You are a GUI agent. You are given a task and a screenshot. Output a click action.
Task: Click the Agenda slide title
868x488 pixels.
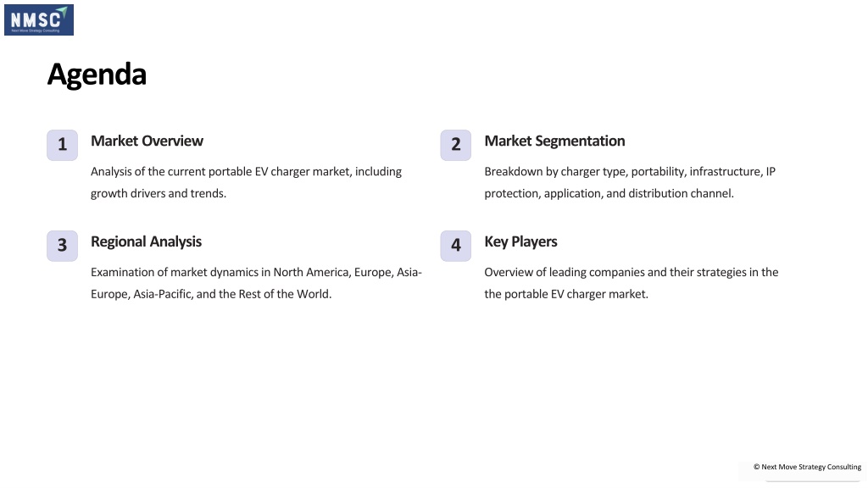click(x=97, y=75)
